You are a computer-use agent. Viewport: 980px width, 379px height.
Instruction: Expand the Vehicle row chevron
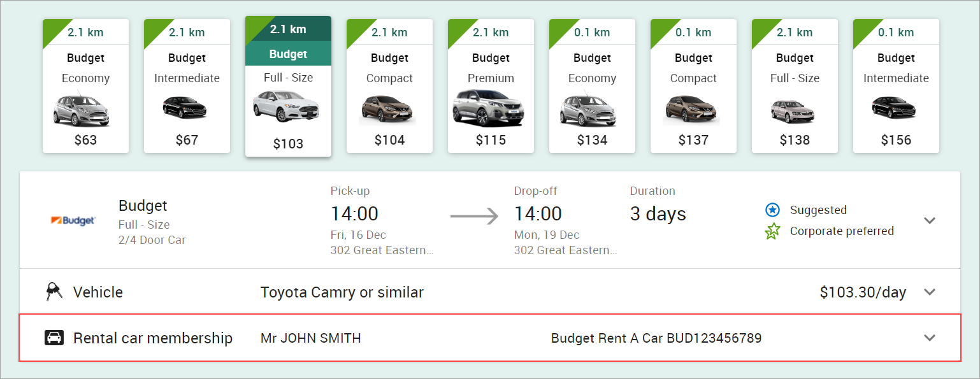point(930,292)
